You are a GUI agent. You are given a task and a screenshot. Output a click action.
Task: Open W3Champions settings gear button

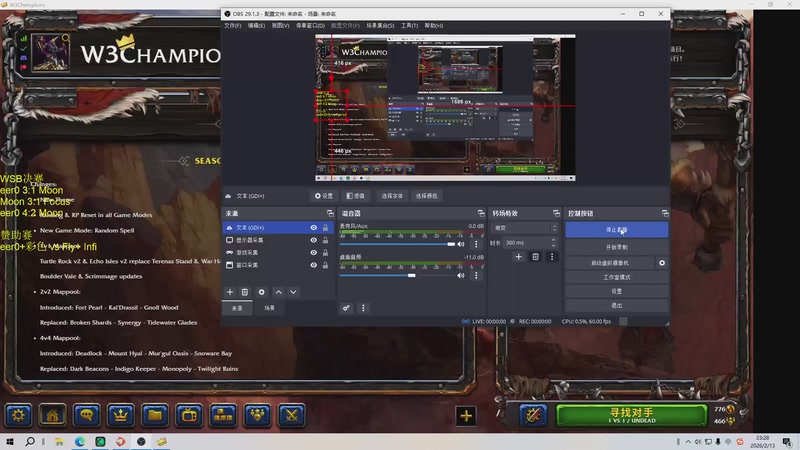18,415
